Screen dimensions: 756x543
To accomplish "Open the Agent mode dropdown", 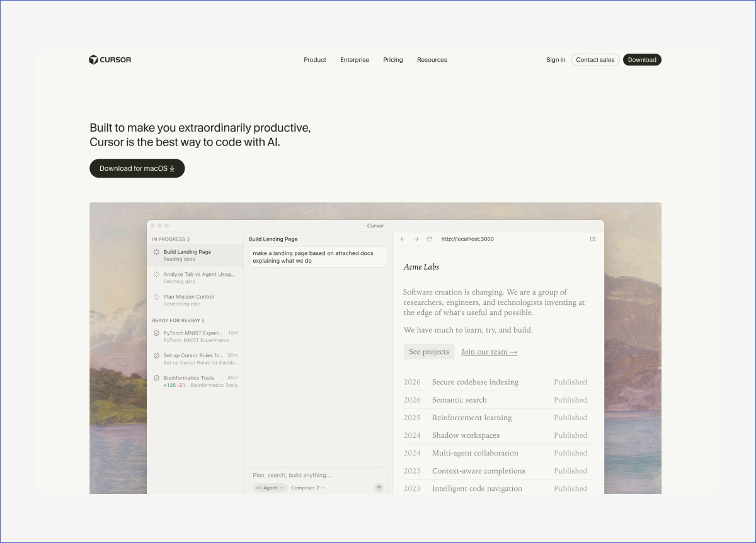I will [x=270, y=488].
